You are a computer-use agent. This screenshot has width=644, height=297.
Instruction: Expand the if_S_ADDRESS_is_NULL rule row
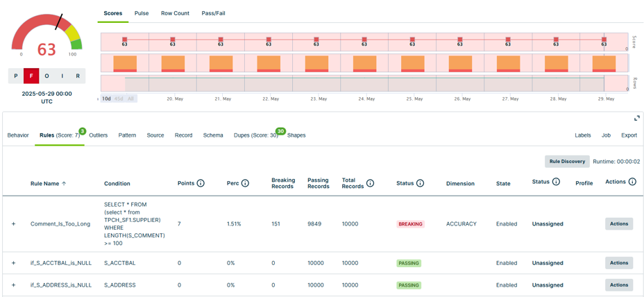[13, 285]
